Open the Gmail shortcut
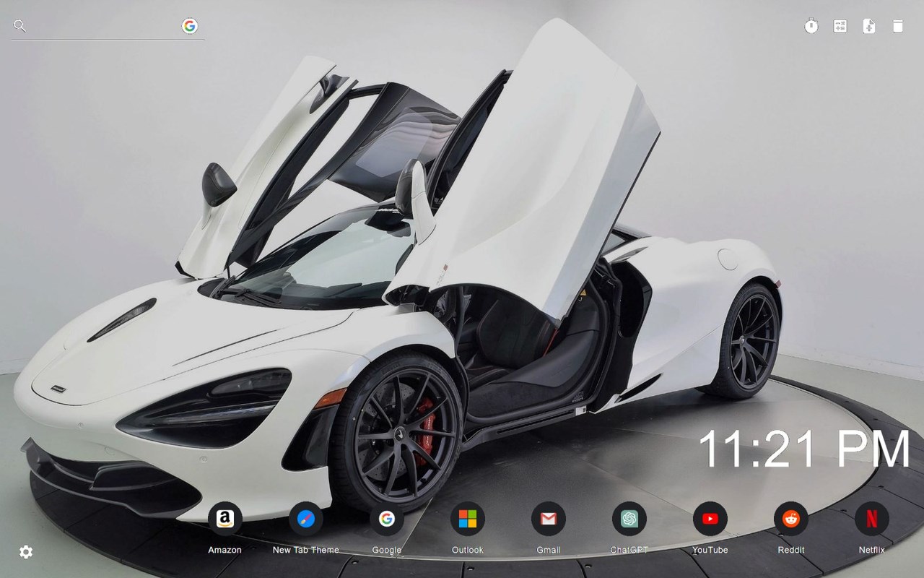Screen dimensions: 924x578 (549, 519)
